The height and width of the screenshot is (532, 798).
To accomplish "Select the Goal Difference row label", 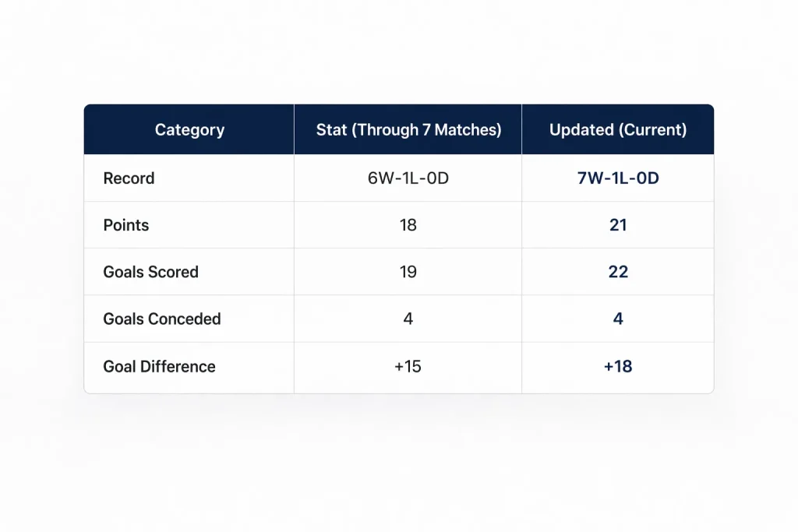I will pyautogui.click(x=159, y=366).
